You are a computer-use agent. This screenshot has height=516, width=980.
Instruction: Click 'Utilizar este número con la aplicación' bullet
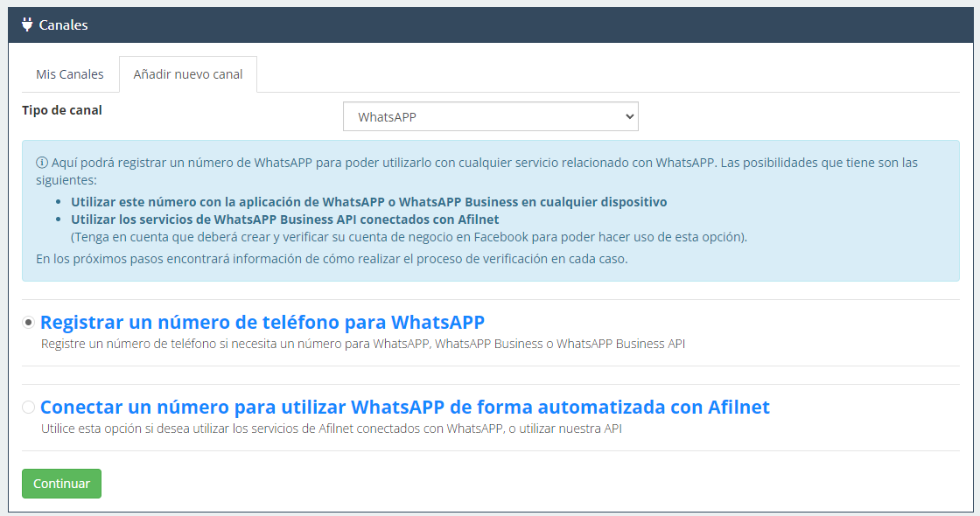click(x=368, y=202)
